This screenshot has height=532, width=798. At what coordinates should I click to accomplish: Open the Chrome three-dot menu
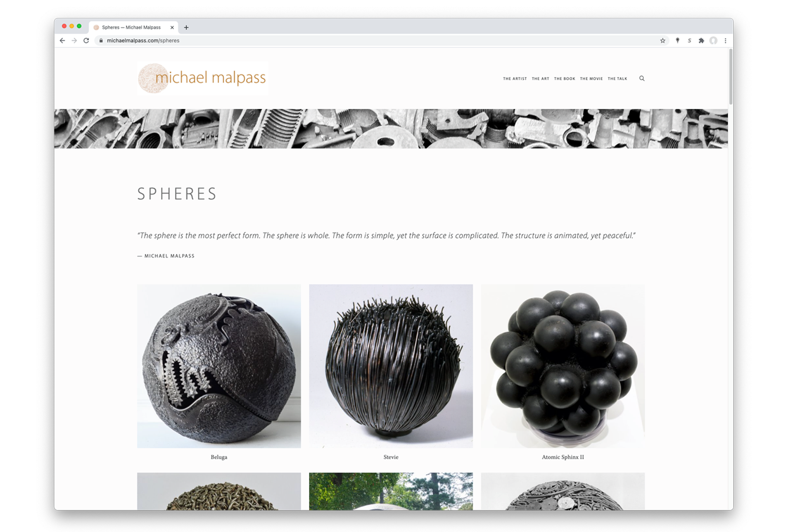tap(725, 40)
